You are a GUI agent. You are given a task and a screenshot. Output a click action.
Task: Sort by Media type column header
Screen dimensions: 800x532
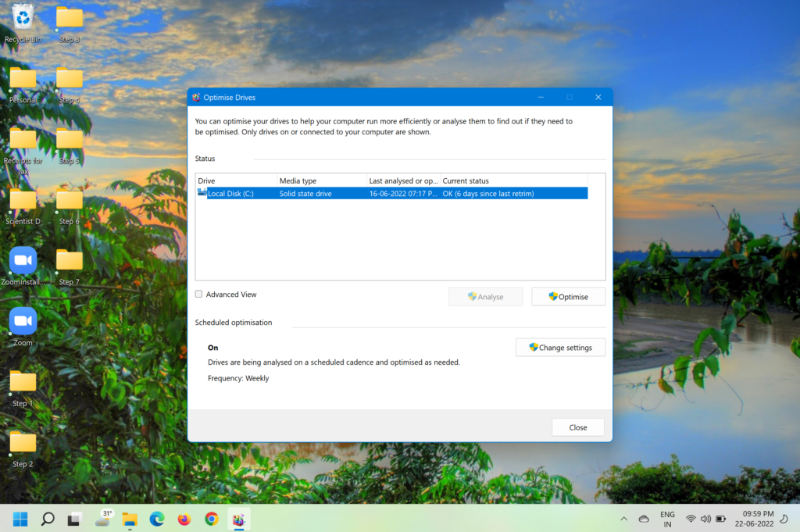[x=322, y=180]
